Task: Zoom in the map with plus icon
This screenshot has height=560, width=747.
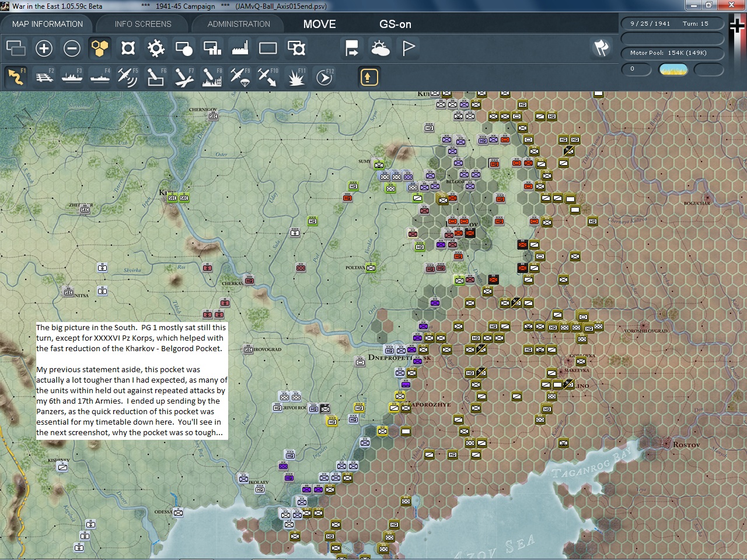Action: point(44,48)
